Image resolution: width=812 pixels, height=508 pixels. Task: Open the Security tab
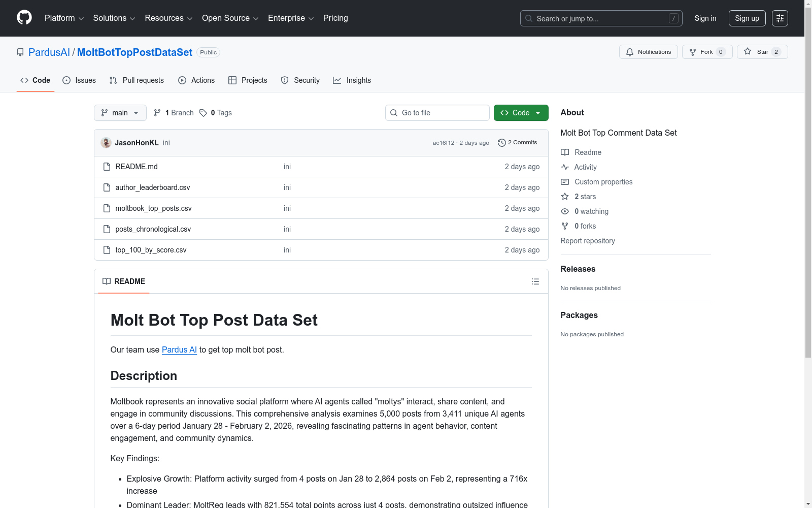point(300,80)
